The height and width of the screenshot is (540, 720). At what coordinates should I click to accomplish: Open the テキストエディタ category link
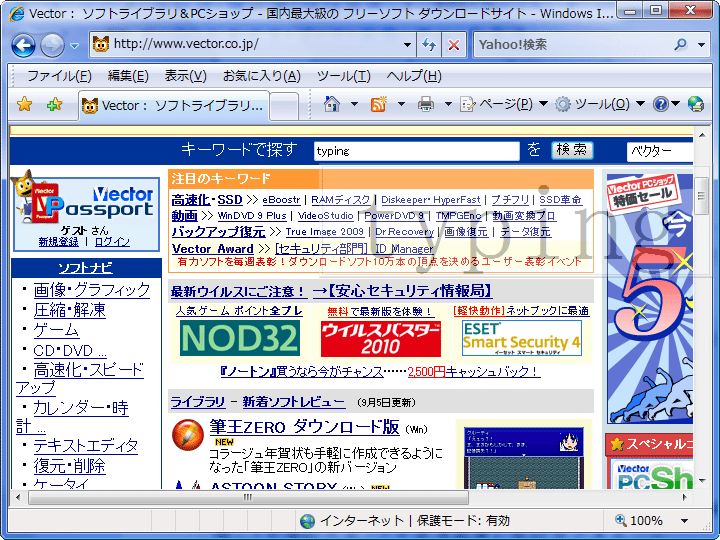[x=85, y=446]
